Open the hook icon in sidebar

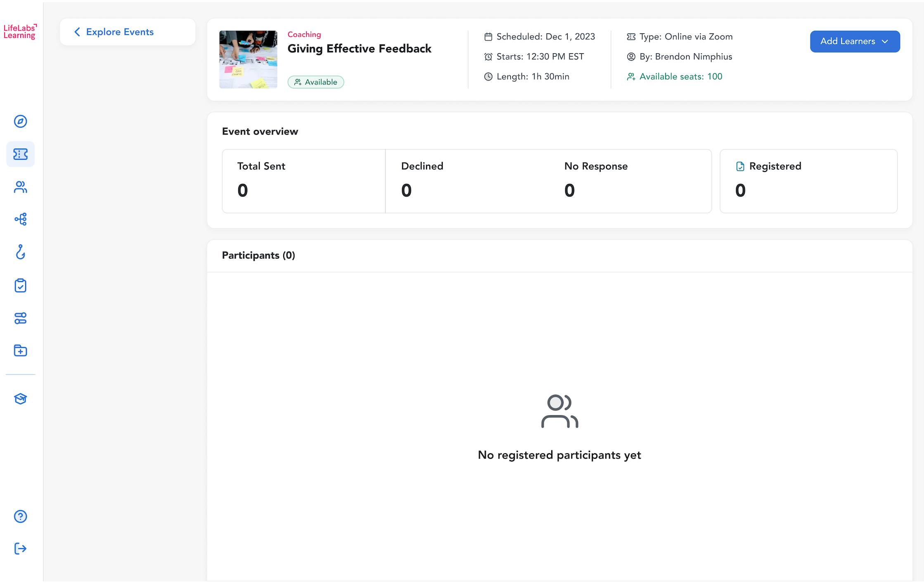point(20,252)
